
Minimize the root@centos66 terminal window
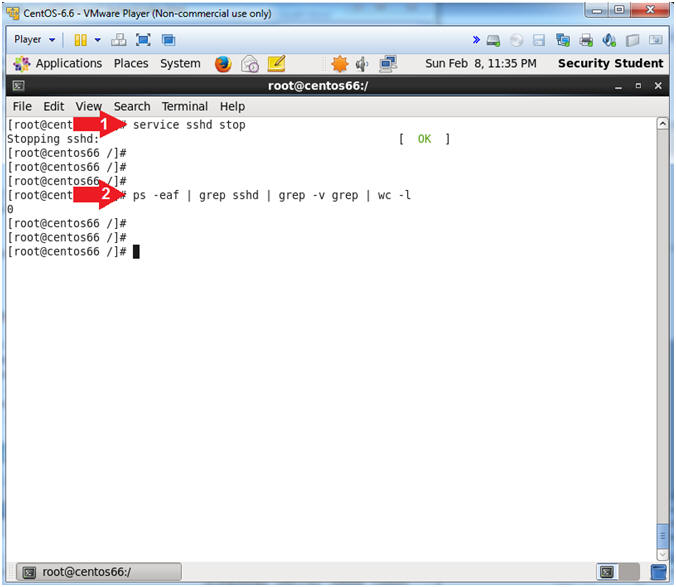(619, 86)
